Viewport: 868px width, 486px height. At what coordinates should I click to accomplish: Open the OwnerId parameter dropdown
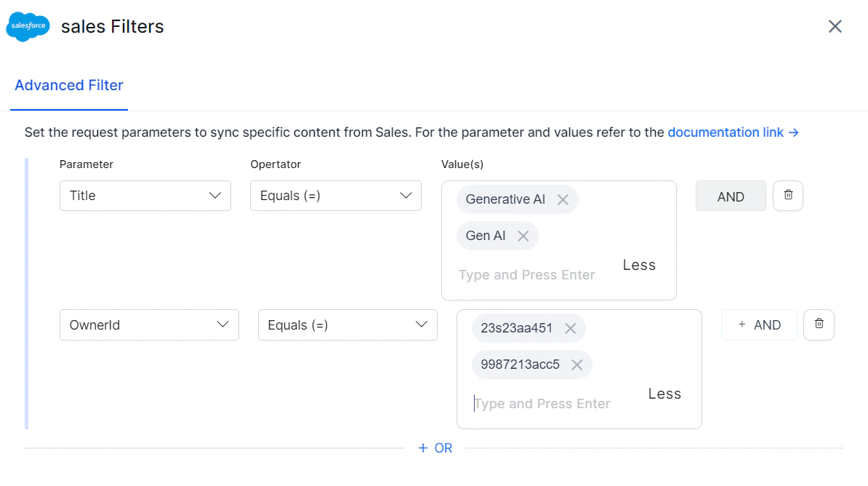[149, 324]
